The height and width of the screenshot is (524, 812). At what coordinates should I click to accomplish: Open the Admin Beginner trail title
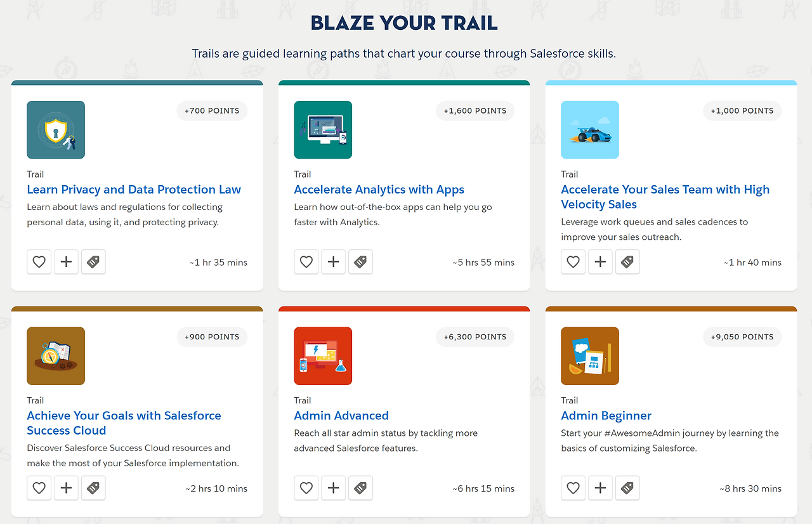pyautogui.click(x=606, y=416)
